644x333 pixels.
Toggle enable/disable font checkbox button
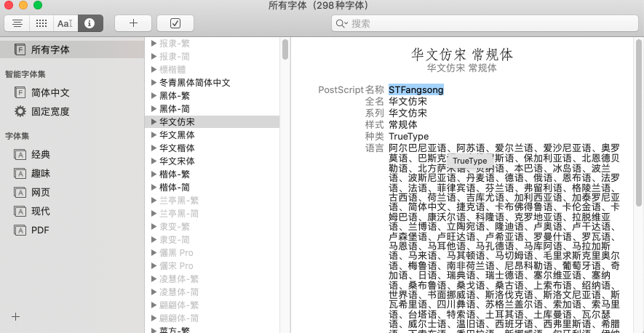pos(175,23)
